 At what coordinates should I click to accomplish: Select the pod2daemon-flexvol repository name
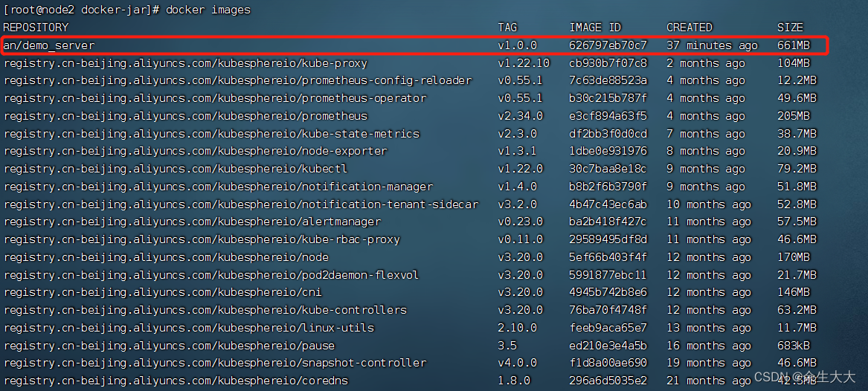click(211, 275)
